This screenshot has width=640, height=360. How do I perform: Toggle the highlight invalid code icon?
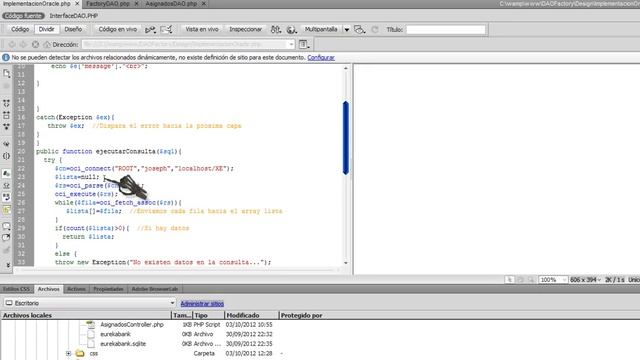[x=7, y=185]
